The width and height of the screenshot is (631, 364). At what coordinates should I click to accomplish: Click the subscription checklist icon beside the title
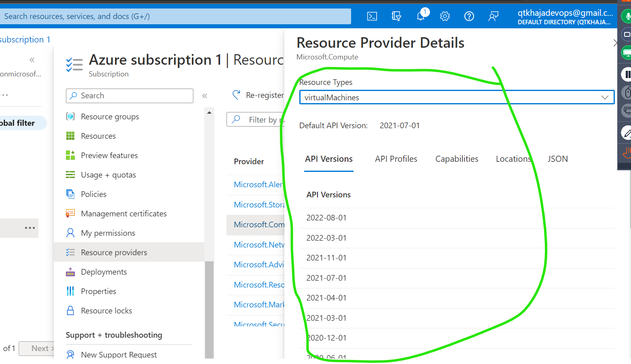(74, 65)
